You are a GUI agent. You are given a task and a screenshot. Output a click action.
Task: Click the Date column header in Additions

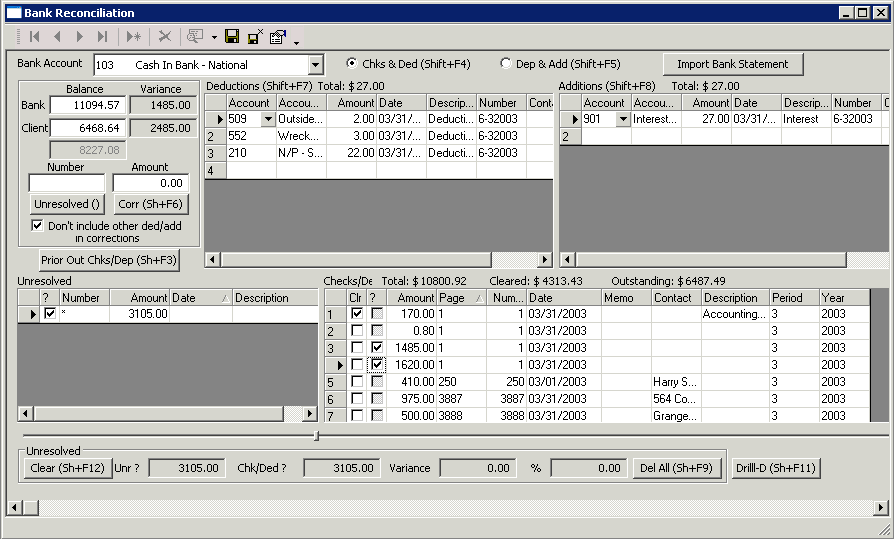pyautogui.click(x=757, y=103)
